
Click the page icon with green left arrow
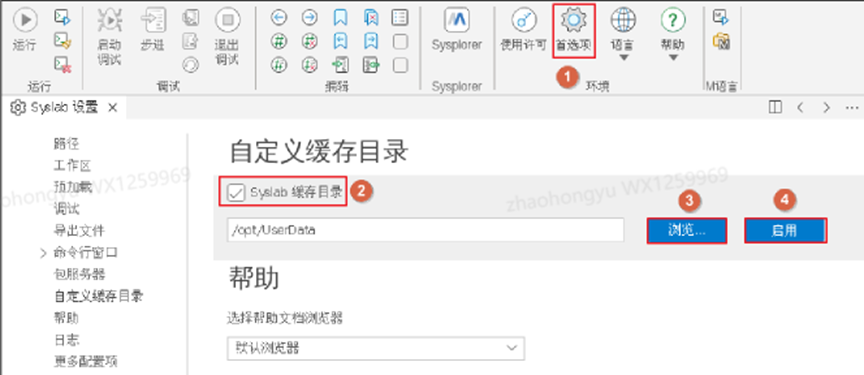pyautogui.click(x=341, y=65)
